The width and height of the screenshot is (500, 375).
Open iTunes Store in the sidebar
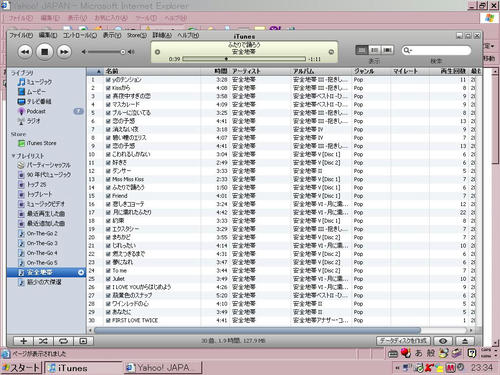41,143
